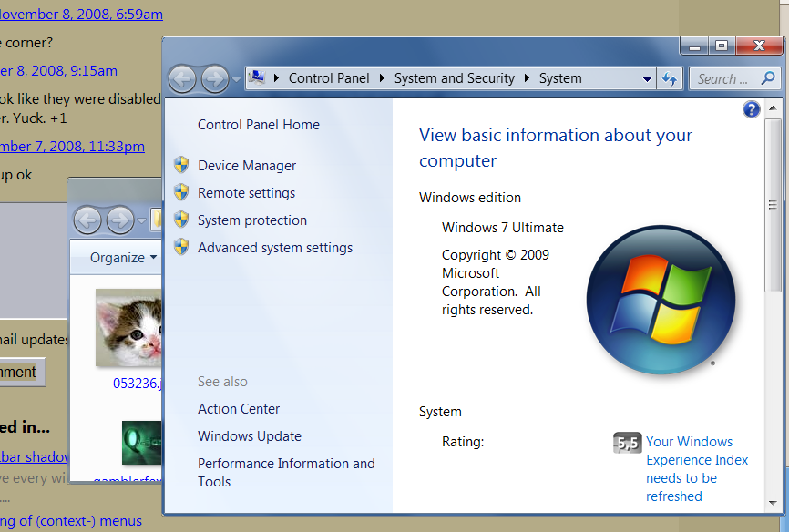
Task: Click the Back arrow in System window
Action: click(182, 79)
